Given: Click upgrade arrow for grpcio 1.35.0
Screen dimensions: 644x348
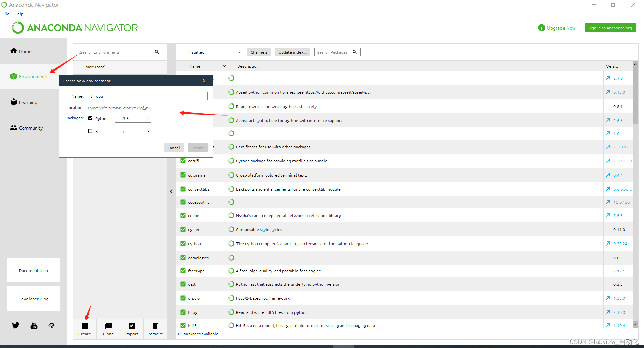Looking at the screenshot, I should (x=608, y=298).
